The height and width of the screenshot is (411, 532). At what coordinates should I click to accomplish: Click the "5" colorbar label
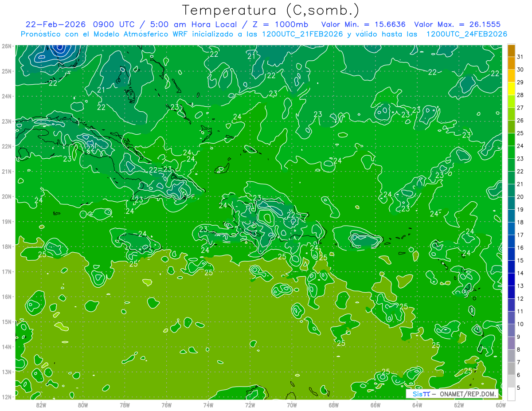[x=519, y=388]
